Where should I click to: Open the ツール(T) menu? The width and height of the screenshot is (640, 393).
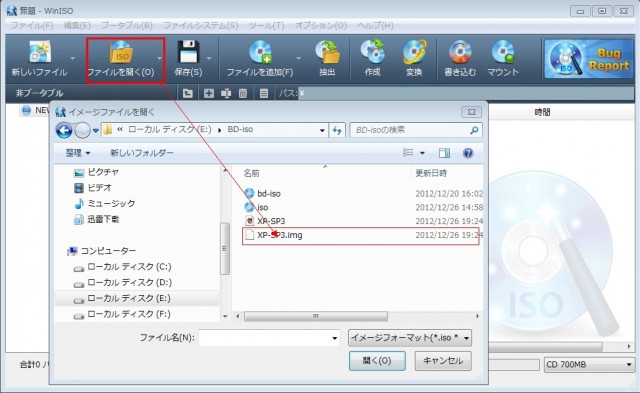[267, 25]
